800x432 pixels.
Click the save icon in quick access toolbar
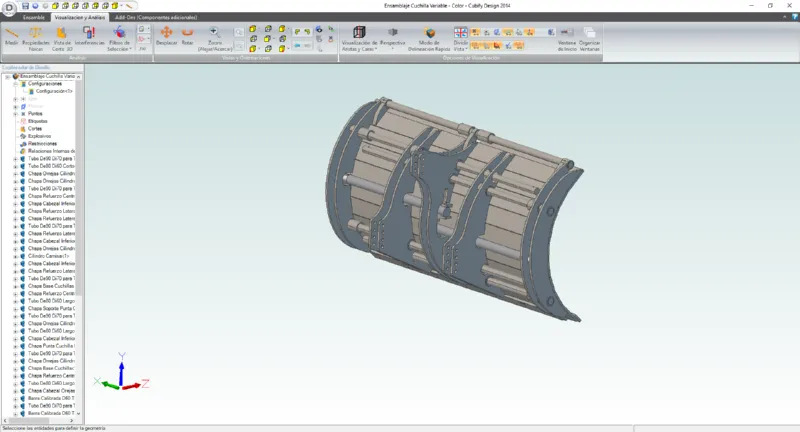(24, 5)
